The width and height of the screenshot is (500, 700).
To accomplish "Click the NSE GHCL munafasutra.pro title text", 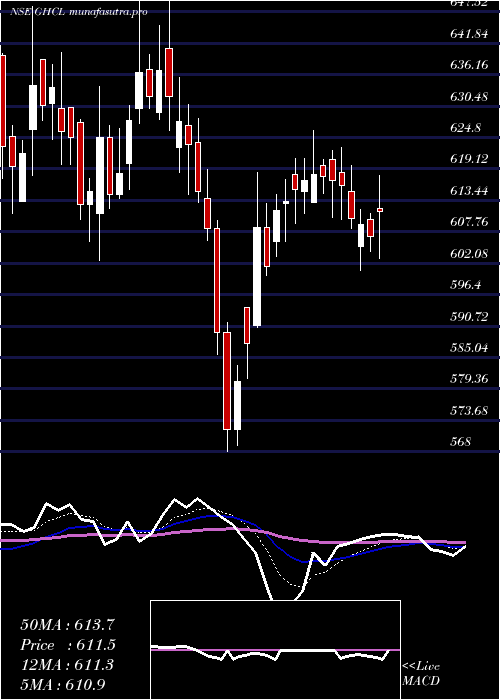I will click(x=79, y=12).
